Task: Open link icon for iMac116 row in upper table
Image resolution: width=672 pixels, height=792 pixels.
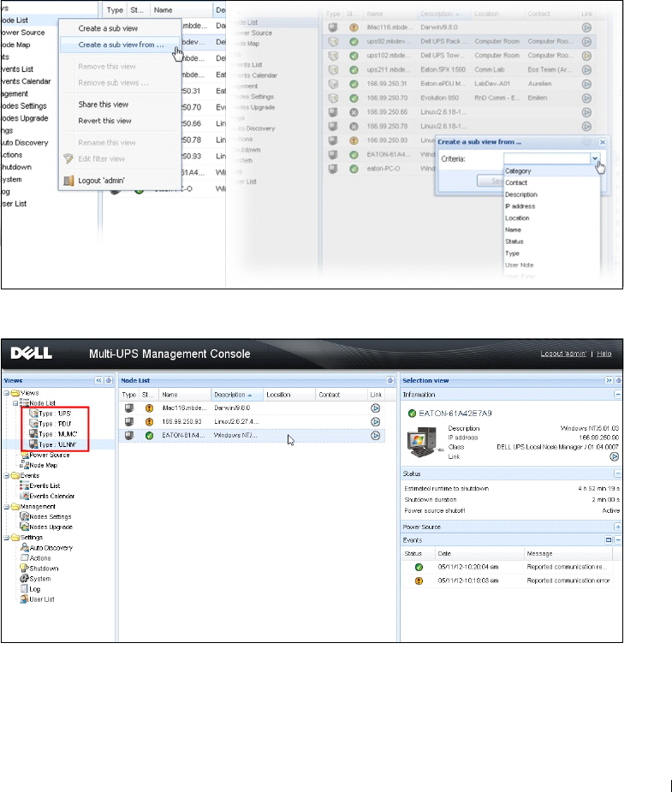Action: pos(586,27)
